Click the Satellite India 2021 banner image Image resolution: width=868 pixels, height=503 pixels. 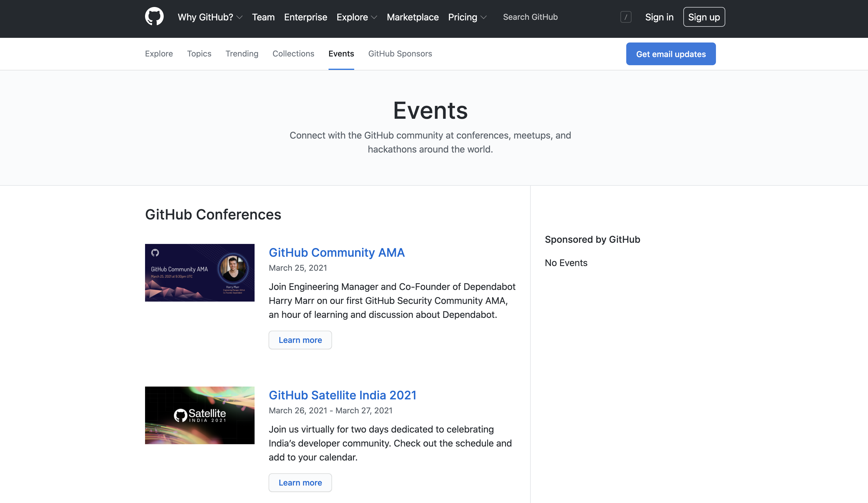(x=200, y=415)
